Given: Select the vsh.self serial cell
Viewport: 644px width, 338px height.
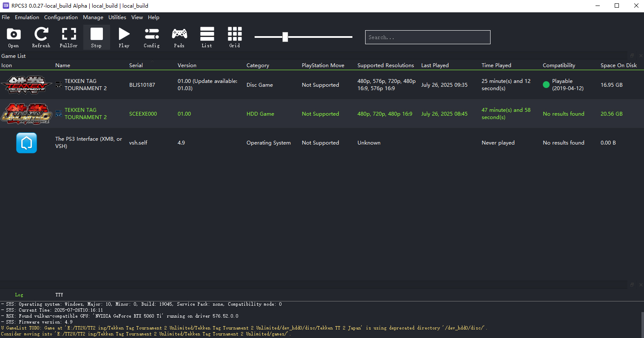Looking at the screenshot, I should click(x=138, y=142).
